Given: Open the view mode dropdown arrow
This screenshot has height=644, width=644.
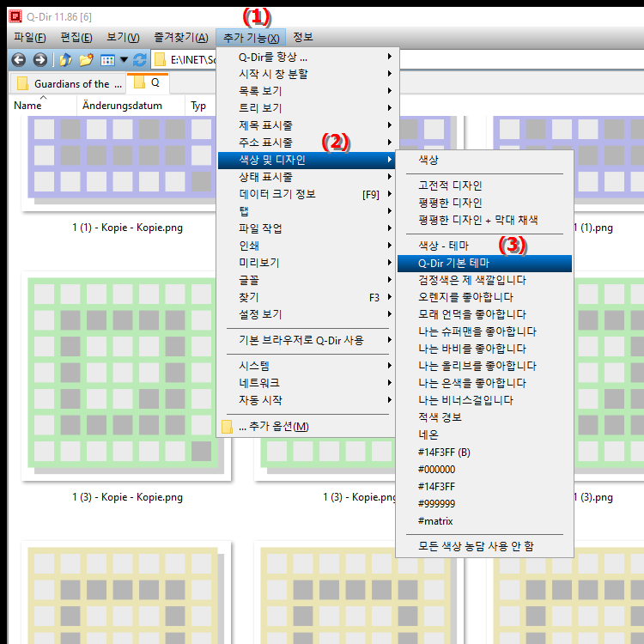Looking at the screenshot, I should pyautogui.click(x=125, y=60).
